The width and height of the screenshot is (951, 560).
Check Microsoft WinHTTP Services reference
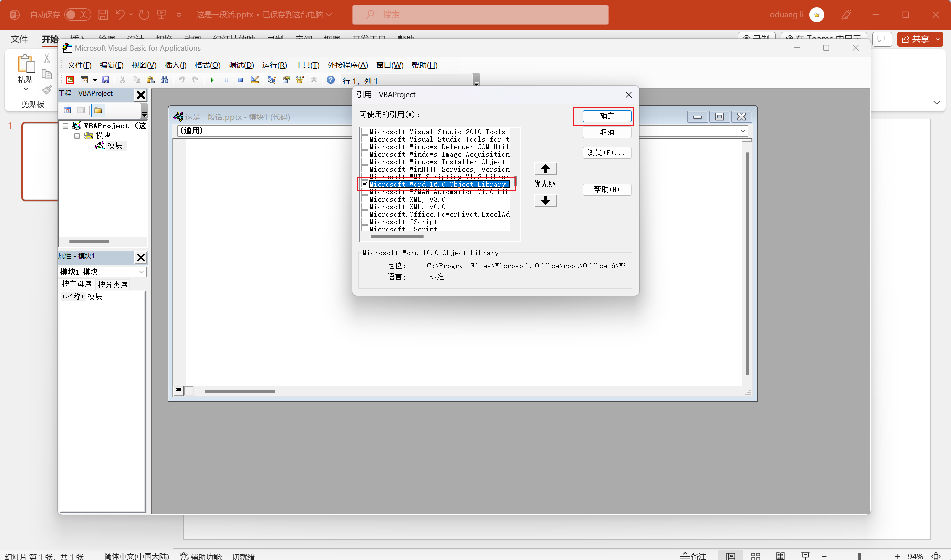tap(365, 169)
